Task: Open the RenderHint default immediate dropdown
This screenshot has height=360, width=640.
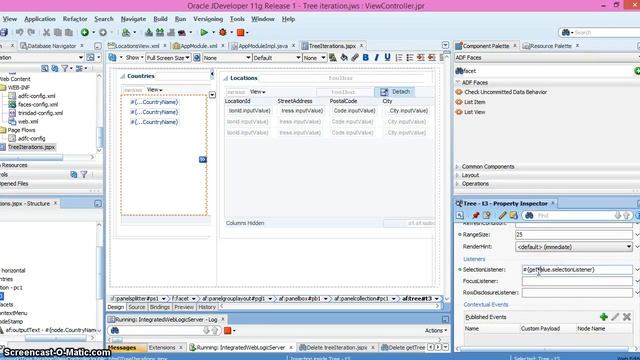Action: (x=573, y=247)
